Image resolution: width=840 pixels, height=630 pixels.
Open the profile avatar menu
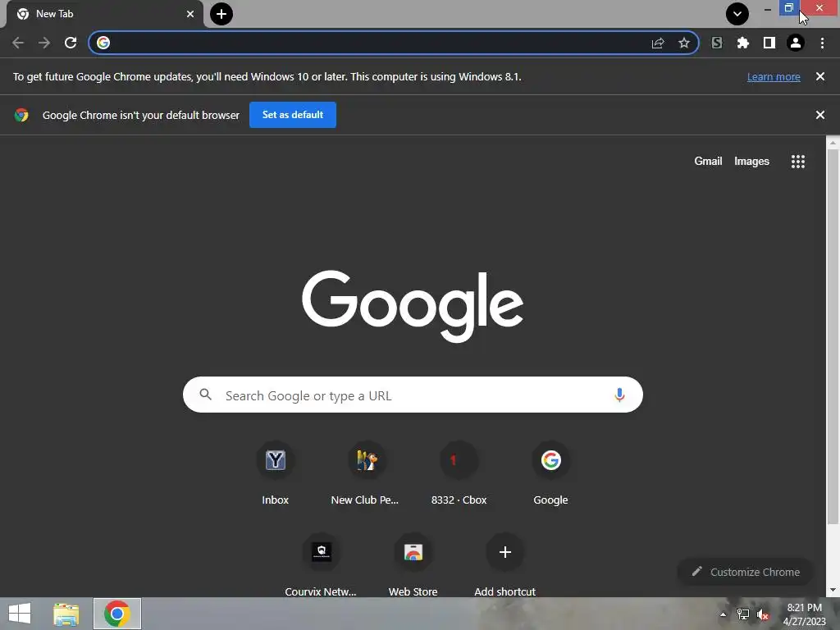pos(796,43)
